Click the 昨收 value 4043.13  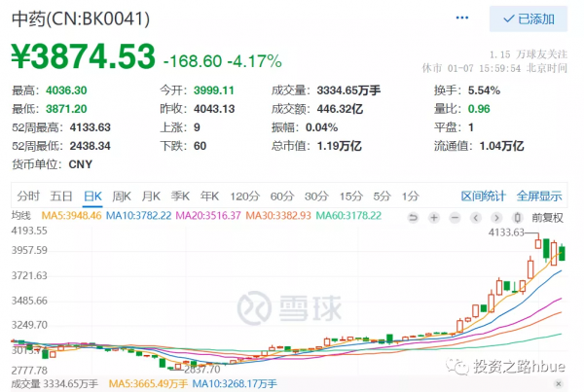(214, 109)
